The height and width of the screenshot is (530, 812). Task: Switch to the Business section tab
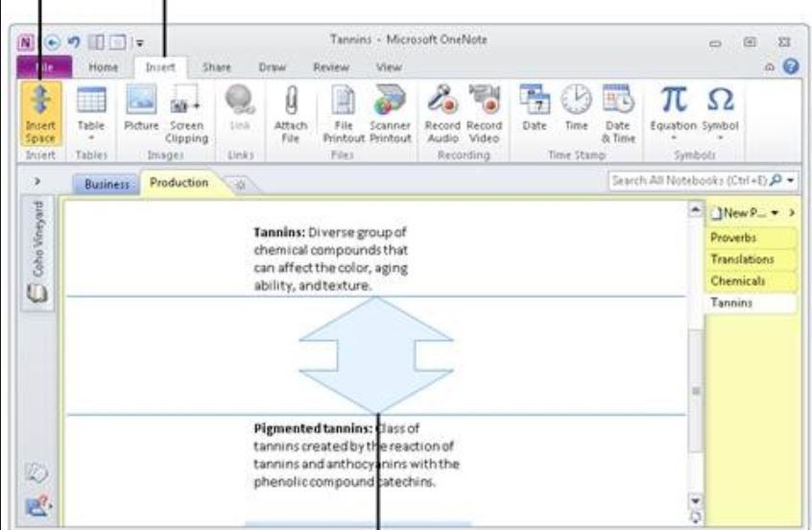click(x=107, y=184)
